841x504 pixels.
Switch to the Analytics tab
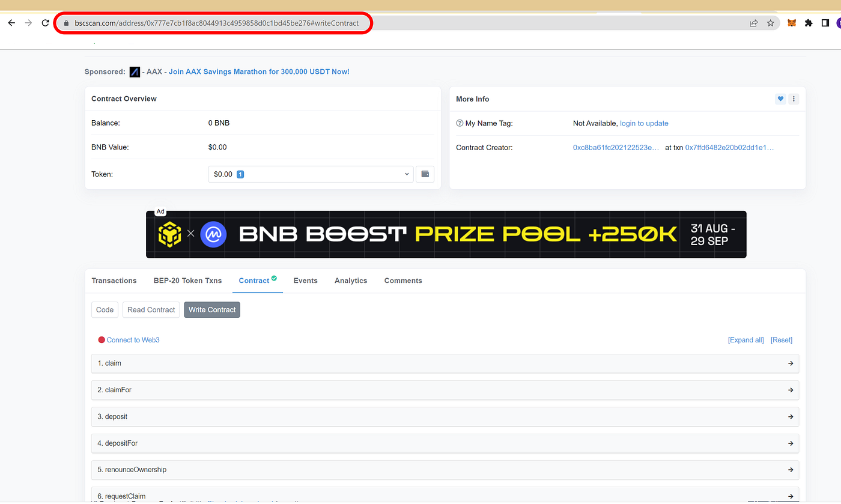tap(351, 281)
